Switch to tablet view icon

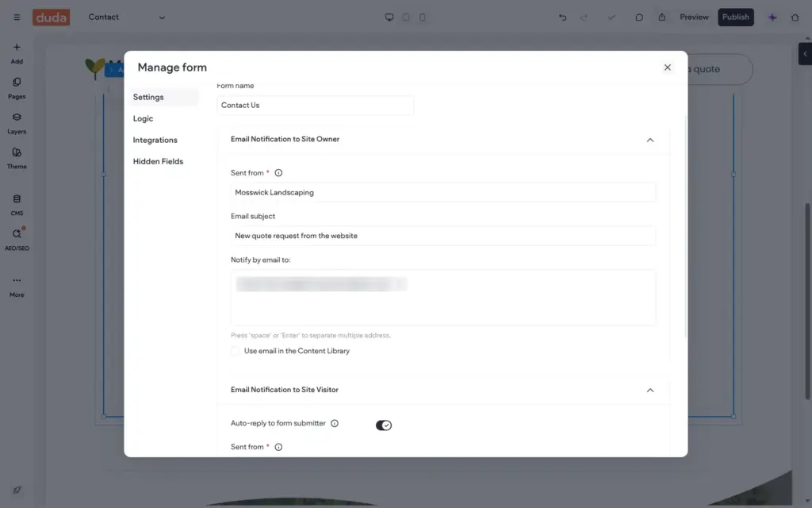point(406,17)
